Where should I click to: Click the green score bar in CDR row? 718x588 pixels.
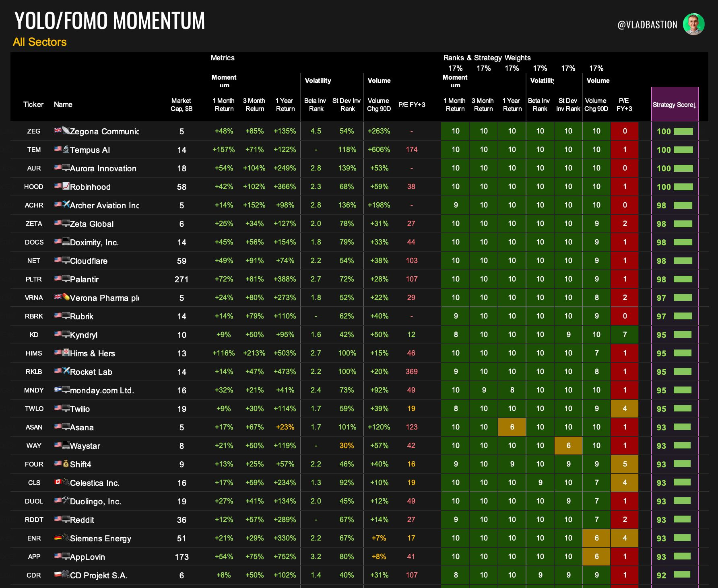[682, 575]
